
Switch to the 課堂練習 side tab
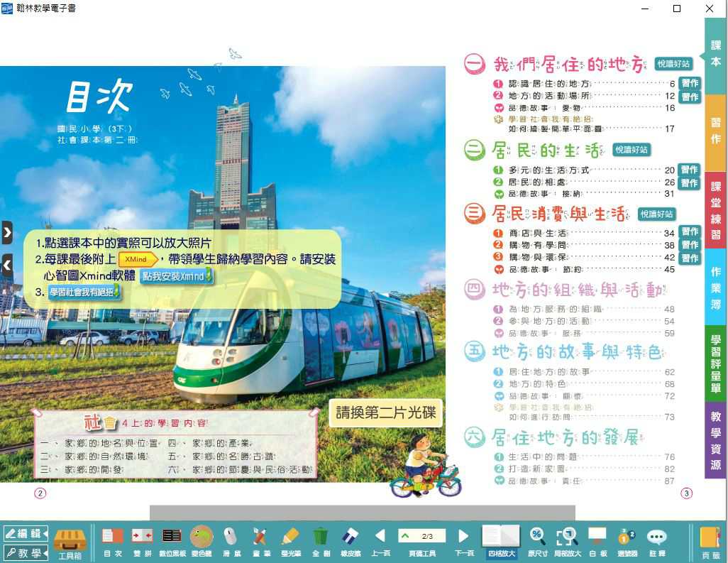pos(715,210)
